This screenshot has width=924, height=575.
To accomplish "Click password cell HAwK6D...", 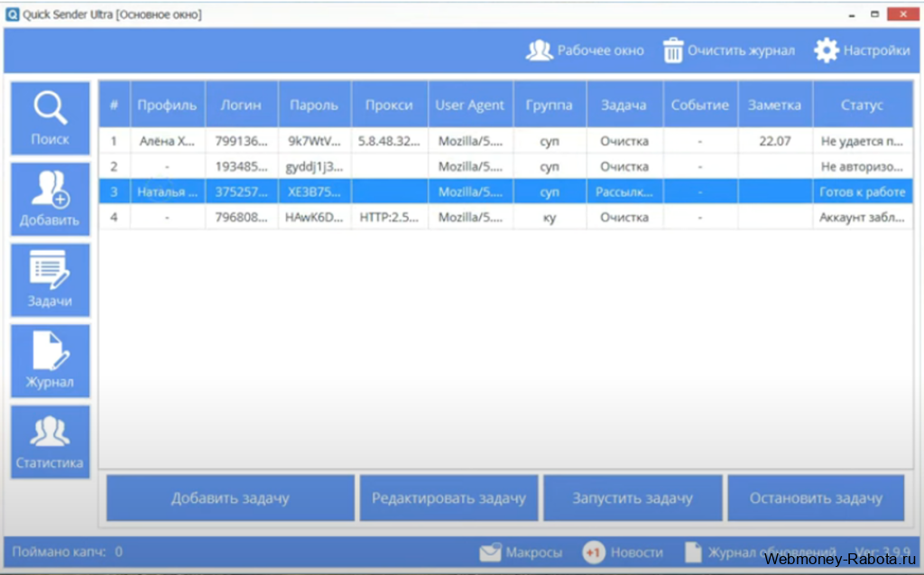I will [x=314, y=217].
